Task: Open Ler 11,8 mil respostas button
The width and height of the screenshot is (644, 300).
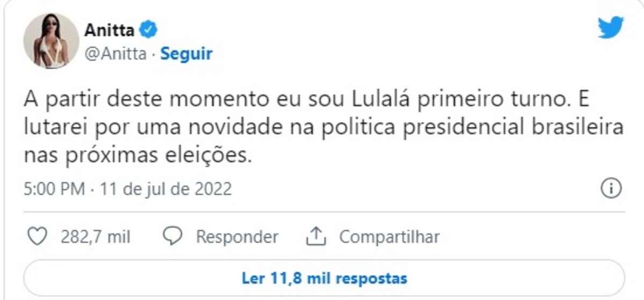Action: [x=324, y=279]
